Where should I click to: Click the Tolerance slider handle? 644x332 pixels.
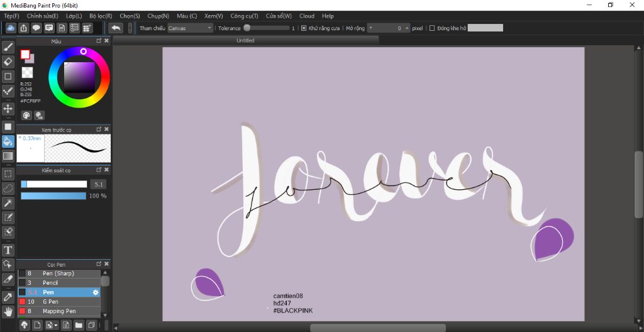click(247, 28)
